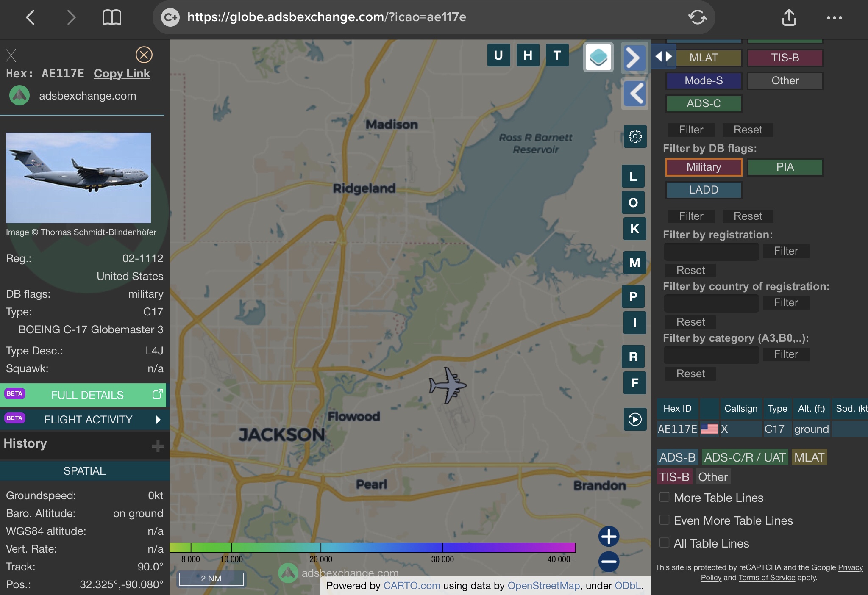Toggle the ADS-C source filter
The height and width of the screenshot is (595, 868).
[x=704, y=103]
